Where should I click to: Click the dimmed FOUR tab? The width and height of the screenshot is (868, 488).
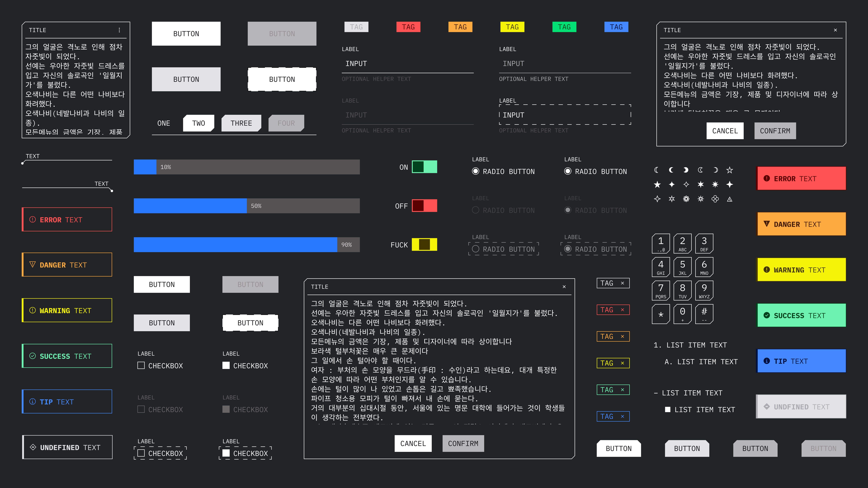pos(286,123)
